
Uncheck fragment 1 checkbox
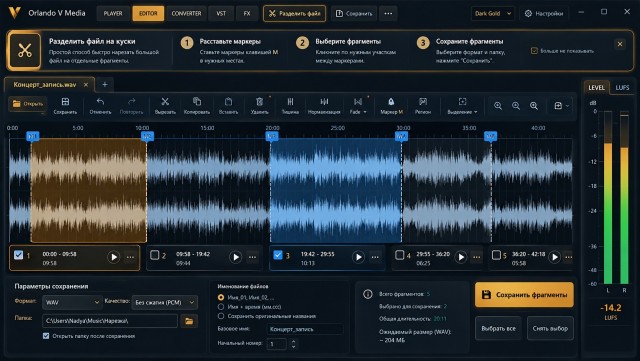coord(18,255)
